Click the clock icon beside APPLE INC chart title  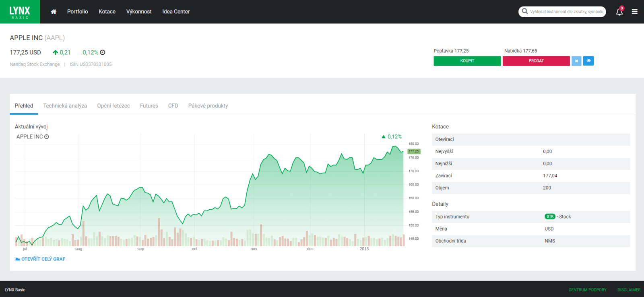[46, 137]
